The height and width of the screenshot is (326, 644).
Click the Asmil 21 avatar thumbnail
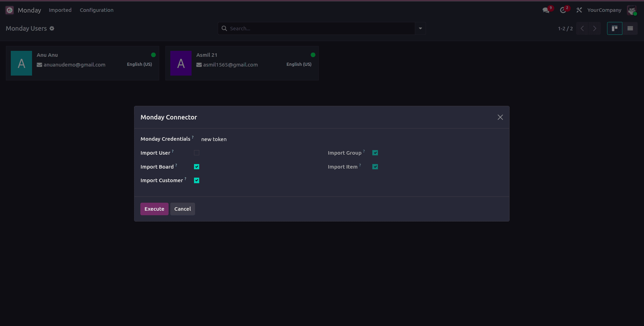pos(181,63)
